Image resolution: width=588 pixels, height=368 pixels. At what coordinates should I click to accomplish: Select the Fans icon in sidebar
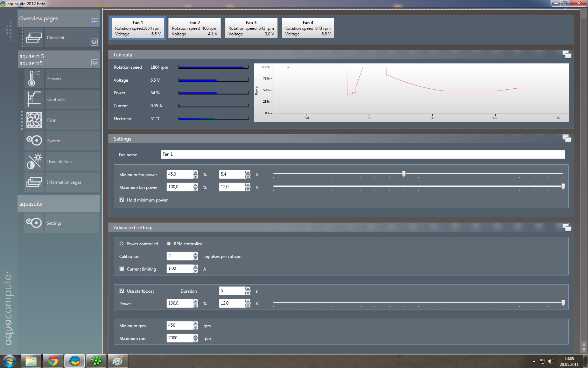click(x=34, y=120)
